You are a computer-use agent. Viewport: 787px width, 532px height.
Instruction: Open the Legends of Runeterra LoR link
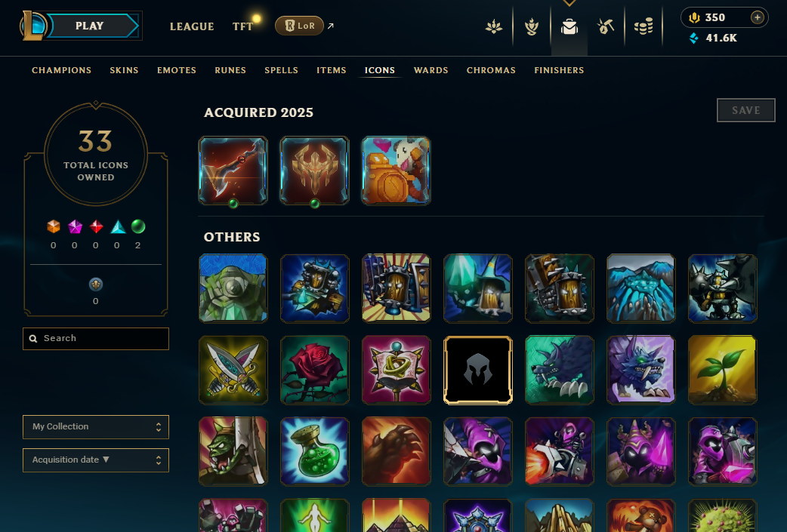pyautogui.click(x=299, y=26)
